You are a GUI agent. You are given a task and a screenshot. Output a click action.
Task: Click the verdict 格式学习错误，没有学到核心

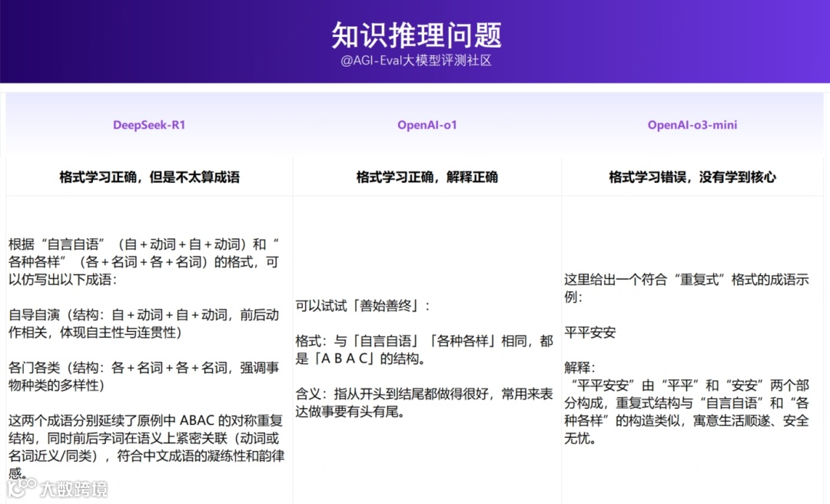[692, 177]
